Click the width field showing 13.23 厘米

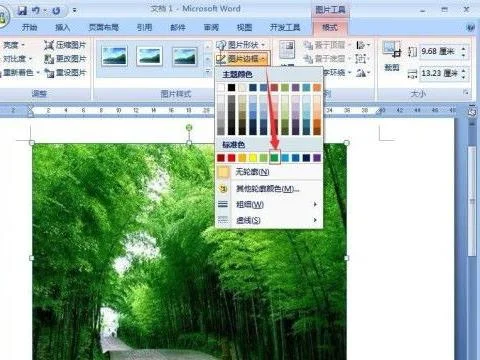[x=439, y=73]
